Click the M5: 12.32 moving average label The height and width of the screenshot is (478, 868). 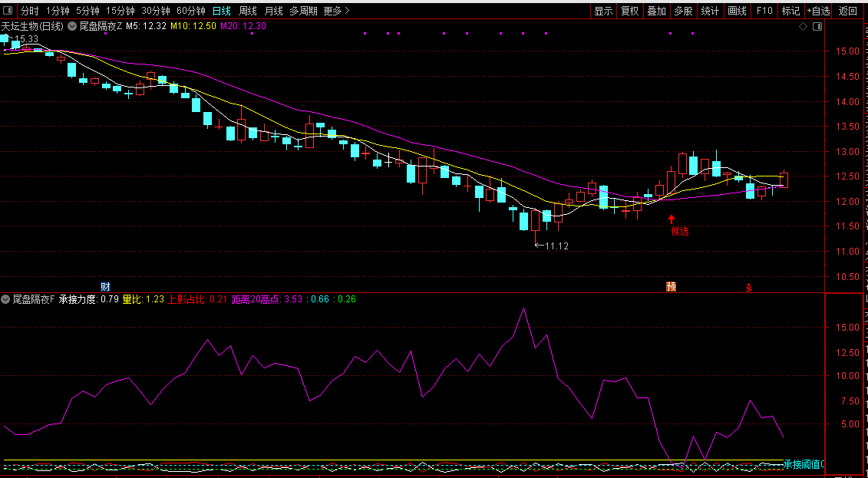[146, 26]
